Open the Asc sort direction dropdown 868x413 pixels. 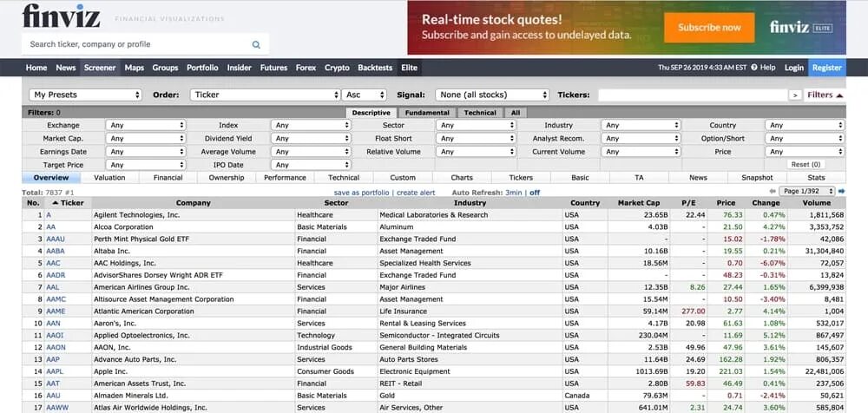[364, 95]
